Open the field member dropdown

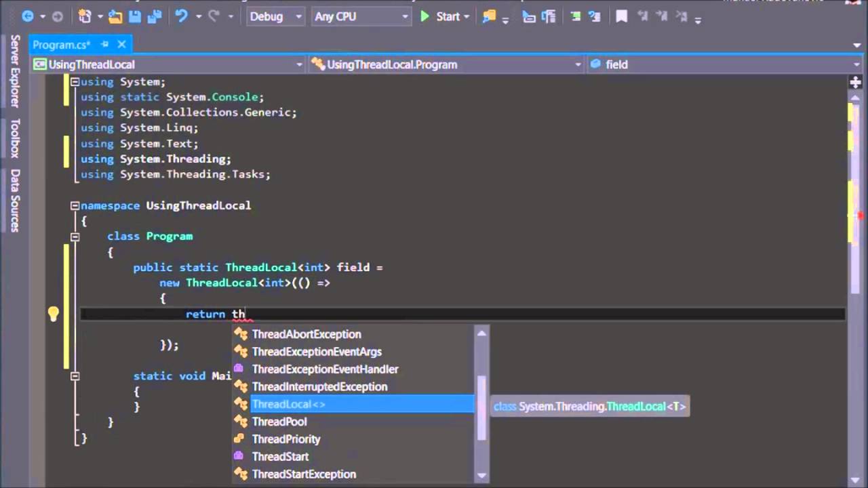(x=724, y=64)
